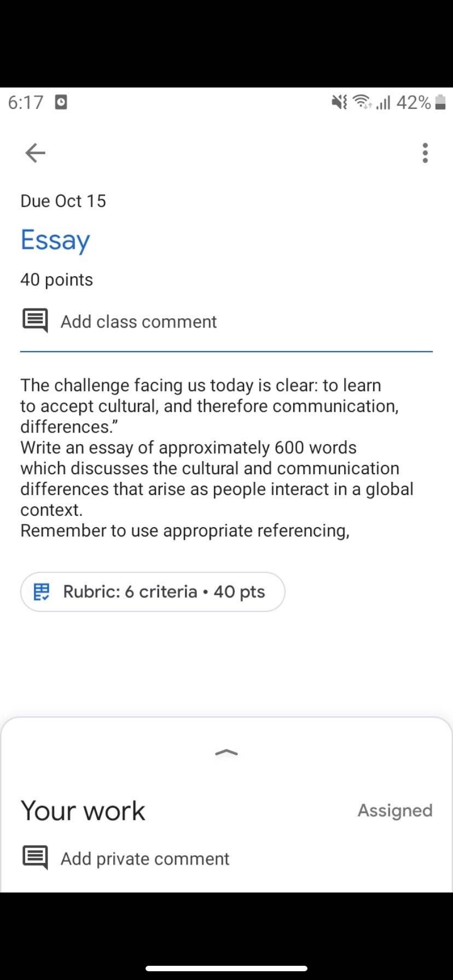Screen dimensions: 453x980
Task: Tap the home gesture bar
Action: (x=226, y=968)
